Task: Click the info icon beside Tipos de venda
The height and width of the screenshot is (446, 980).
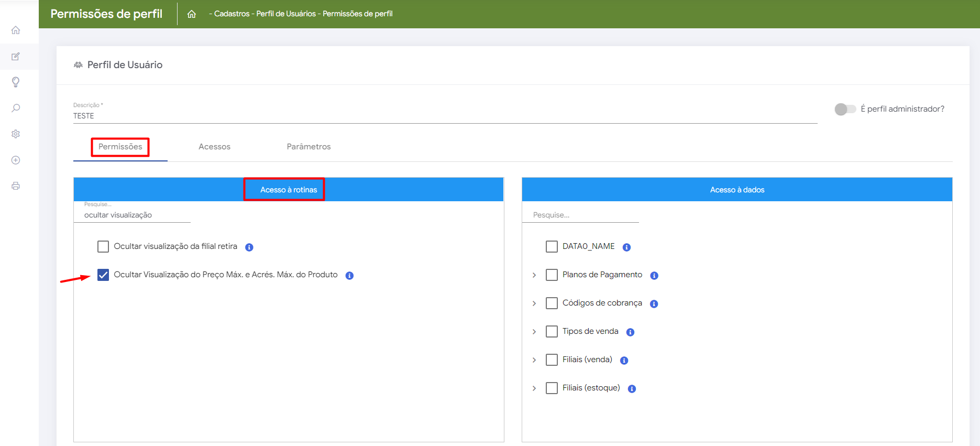Action: [630, 332]
